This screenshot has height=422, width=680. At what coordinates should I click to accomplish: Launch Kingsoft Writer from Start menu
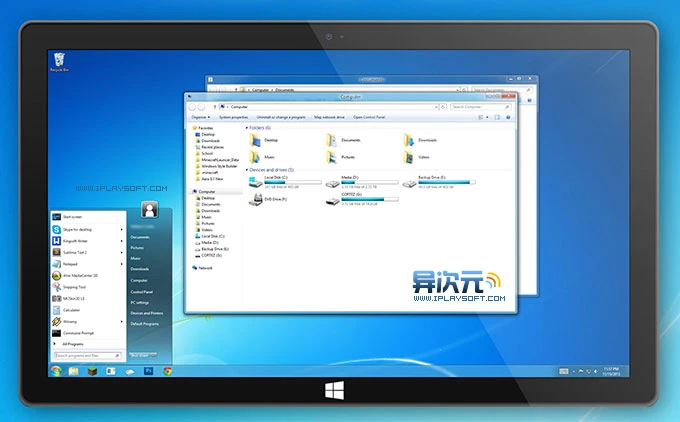coord(87,241)
